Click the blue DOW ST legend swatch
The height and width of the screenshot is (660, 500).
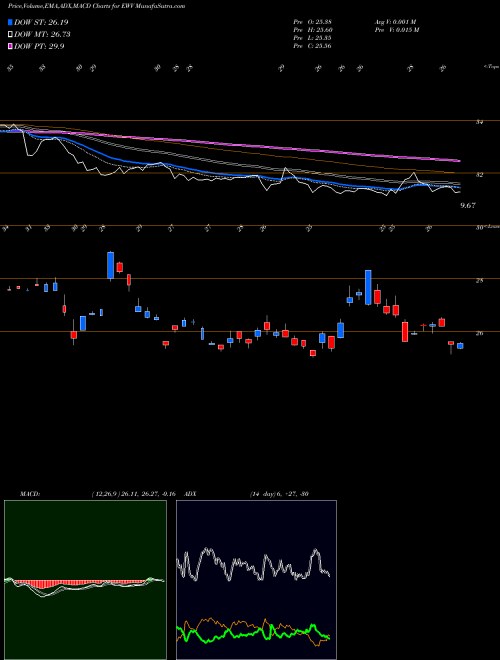pyautogui.click(x=10, y=22)
